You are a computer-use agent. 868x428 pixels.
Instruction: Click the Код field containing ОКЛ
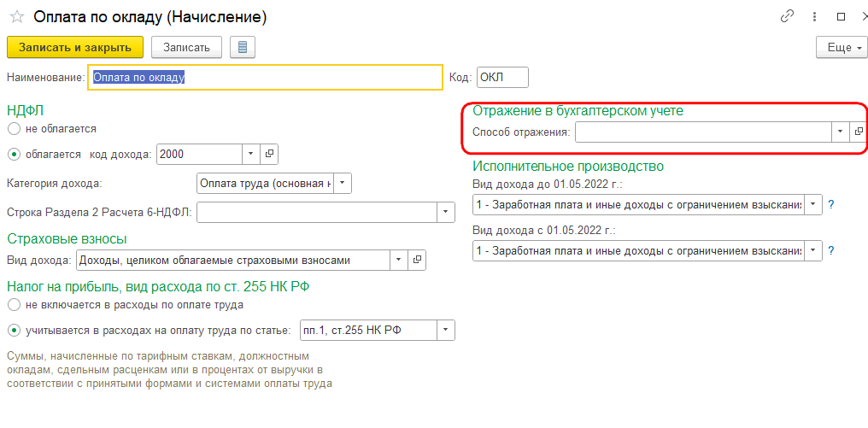502,77
